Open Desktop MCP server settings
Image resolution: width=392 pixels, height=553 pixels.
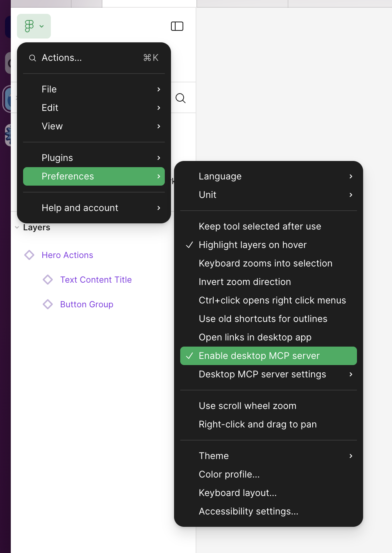[x=262, y=374]
